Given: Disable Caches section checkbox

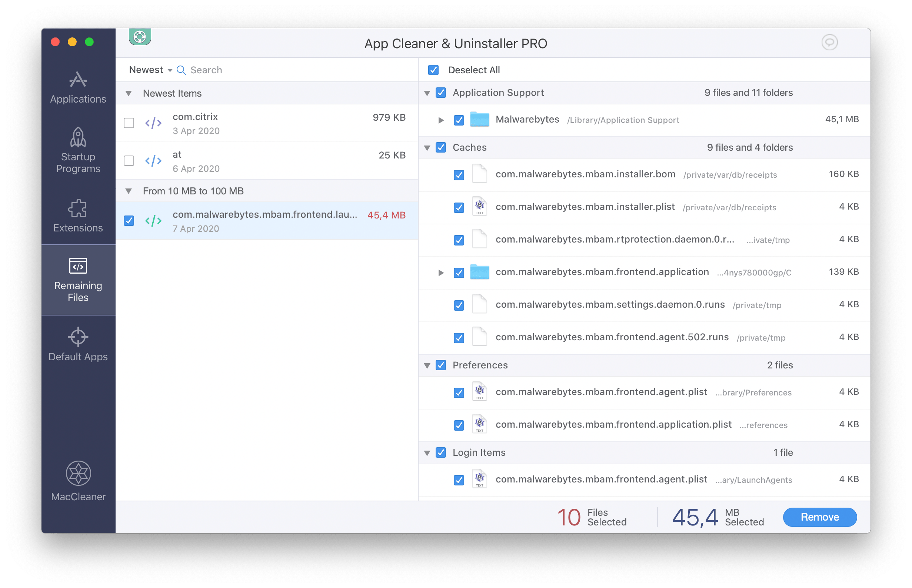Looking at the screenshot, I should [x=440, y=147].
